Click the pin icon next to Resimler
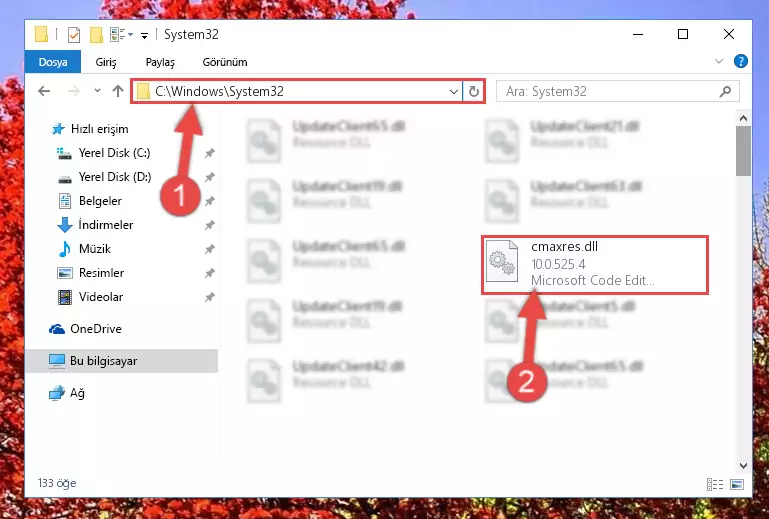The width and height of the screenshot is (769, 519). tap(209, 273)
